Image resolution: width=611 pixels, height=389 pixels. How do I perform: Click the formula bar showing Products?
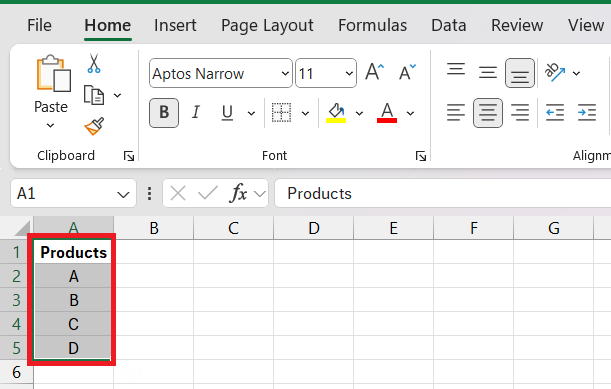coord(443,193)
